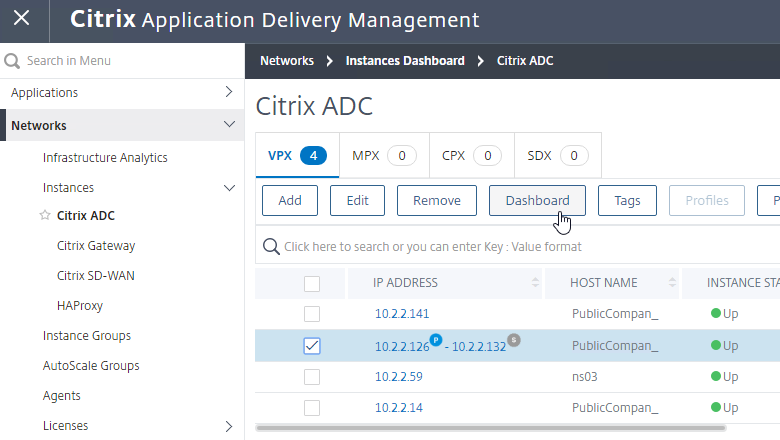Check the box for instance 10.2.2.14
Screen dimensions: 780x440
tap(312, 408)
